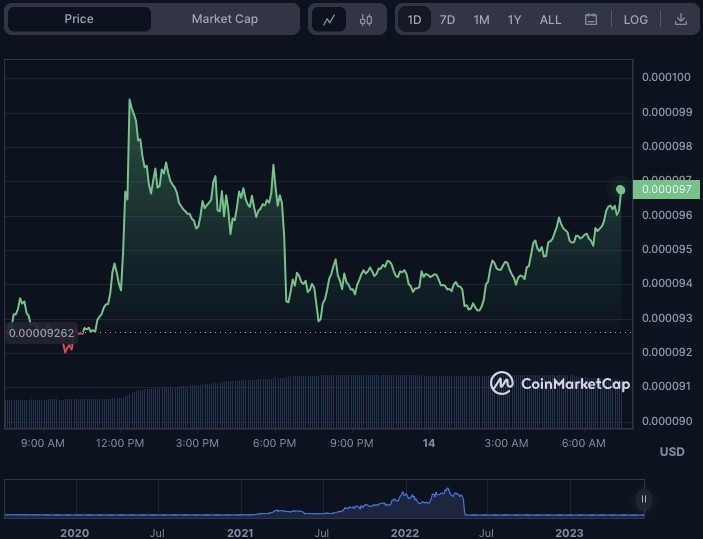Screen dimensions: 703x539
Task: Show ALL time price history
Action: [550, 20]
